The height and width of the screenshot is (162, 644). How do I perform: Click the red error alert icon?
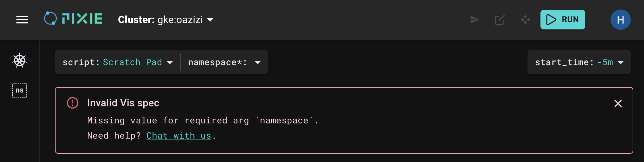coord(73,103)
